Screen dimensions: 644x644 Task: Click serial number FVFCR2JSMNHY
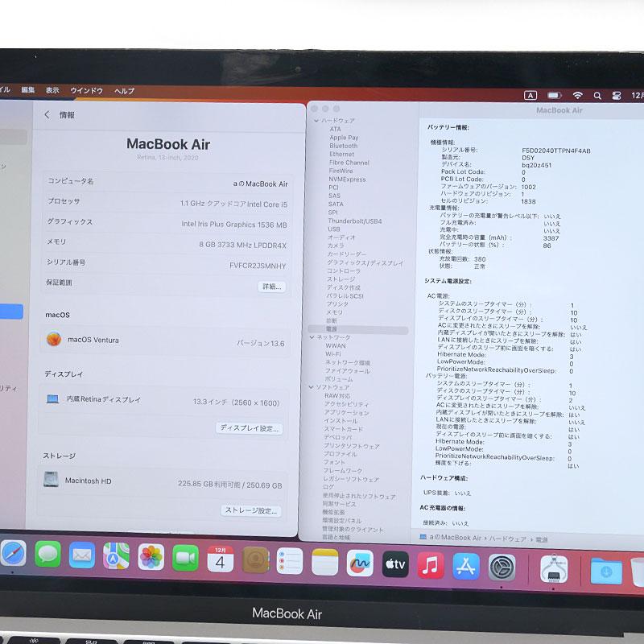coord(258,266)
